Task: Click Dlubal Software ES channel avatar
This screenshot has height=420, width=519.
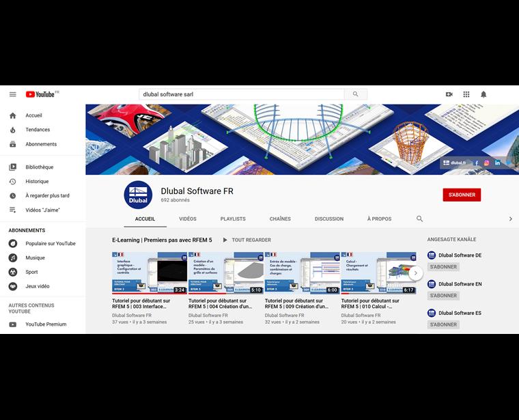Action: point(432,313)
